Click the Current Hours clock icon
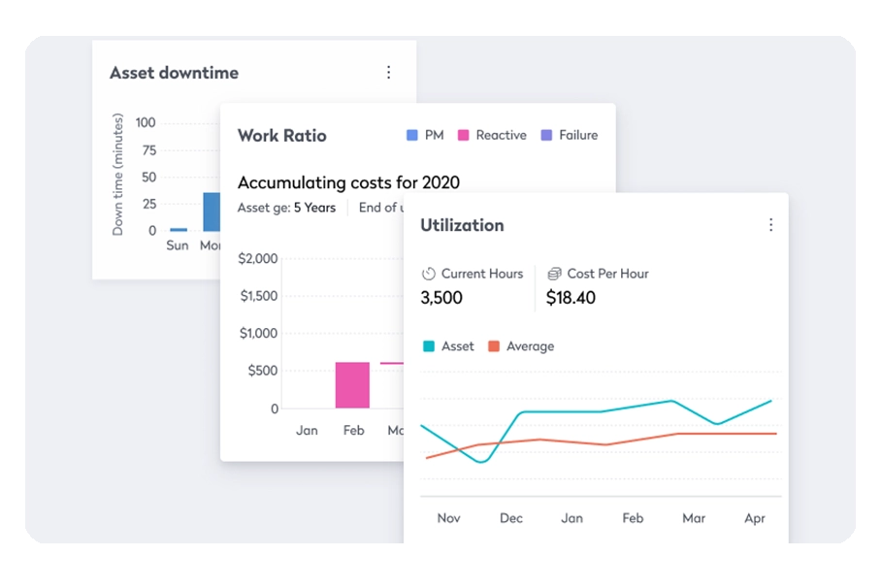This screenshot has width=882, height=588. click(x=428, y=274)
